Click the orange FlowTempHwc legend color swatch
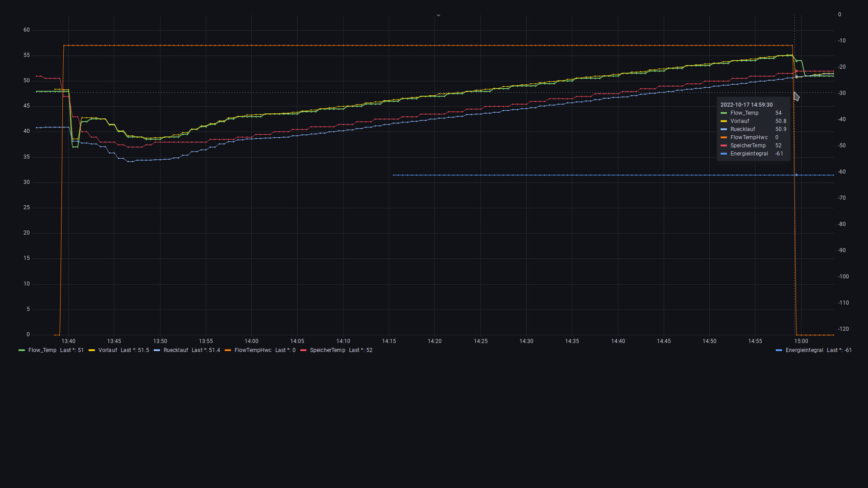 point(228,350)
